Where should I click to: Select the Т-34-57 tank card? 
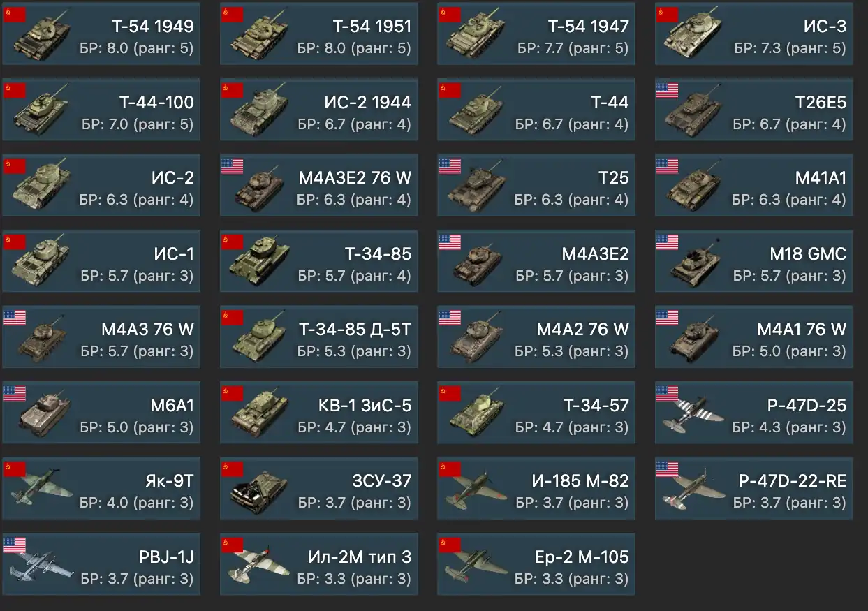[536, 413]
